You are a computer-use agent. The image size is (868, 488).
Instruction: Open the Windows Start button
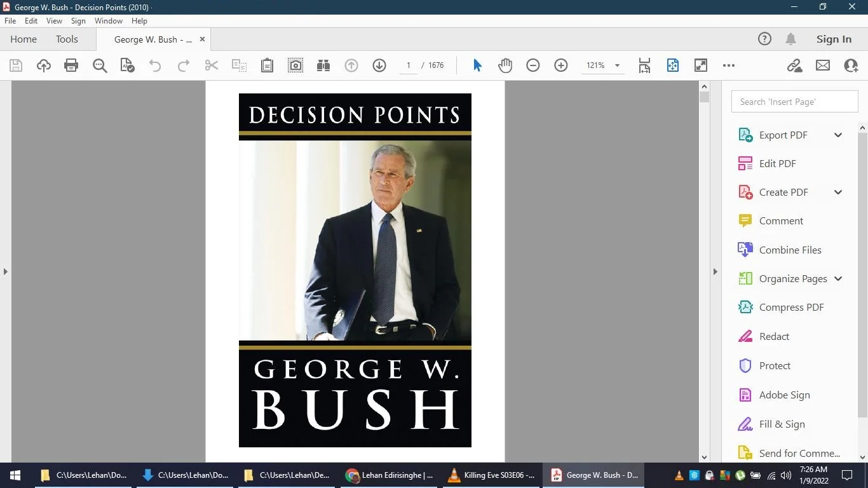pyautogui.click(x=15, y=475)
